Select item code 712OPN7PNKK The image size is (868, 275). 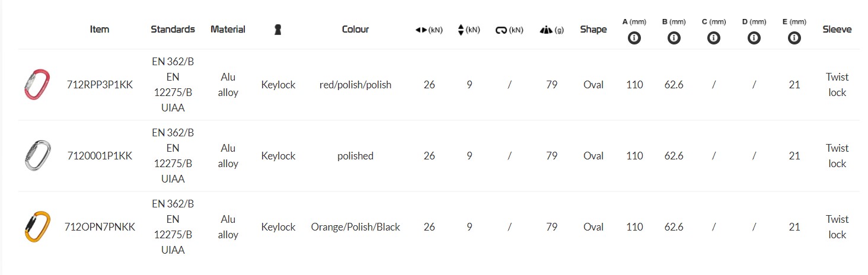[100, 227]
